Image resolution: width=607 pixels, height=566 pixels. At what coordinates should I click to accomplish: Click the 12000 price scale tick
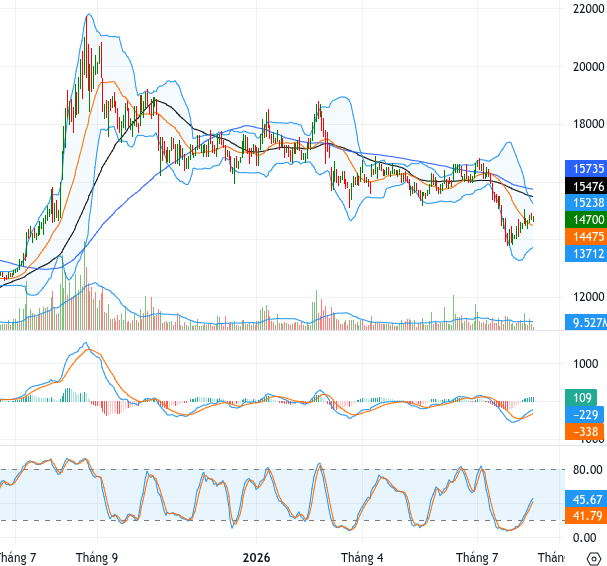pyautogui.click(x=588, y=297)
